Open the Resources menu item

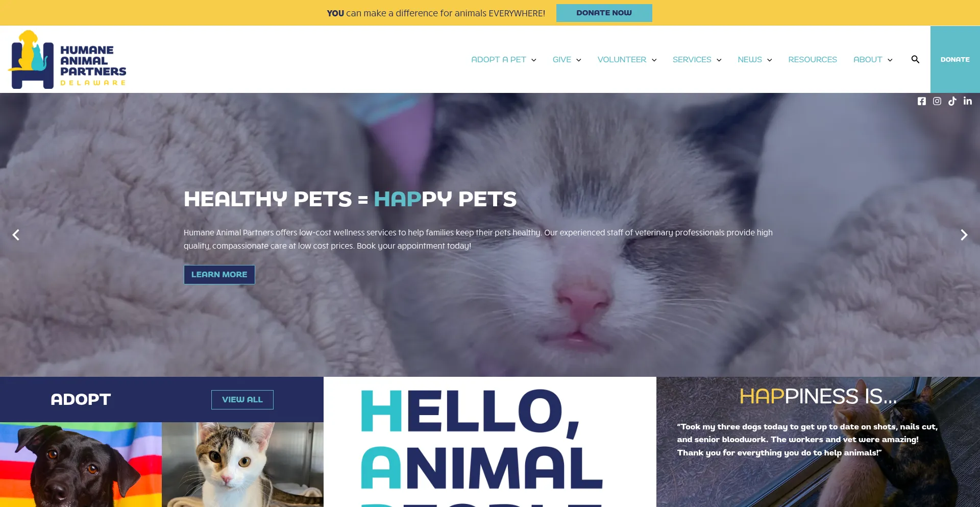813,60
